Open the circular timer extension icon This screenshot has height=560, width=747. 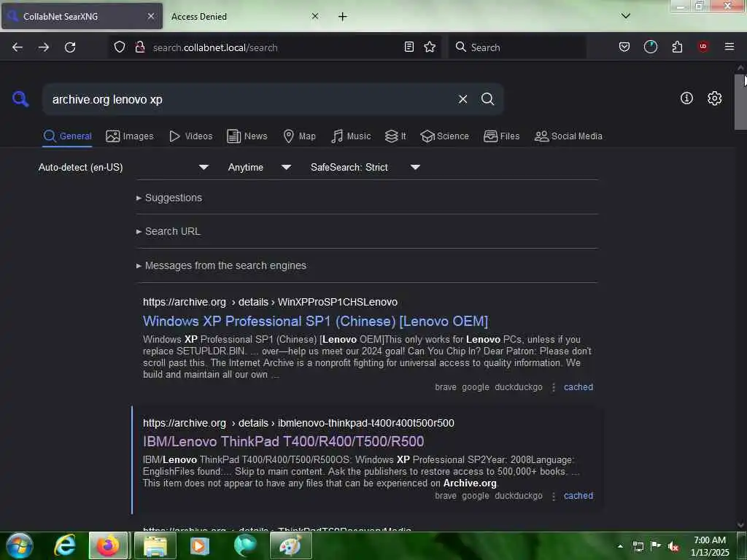650,47
